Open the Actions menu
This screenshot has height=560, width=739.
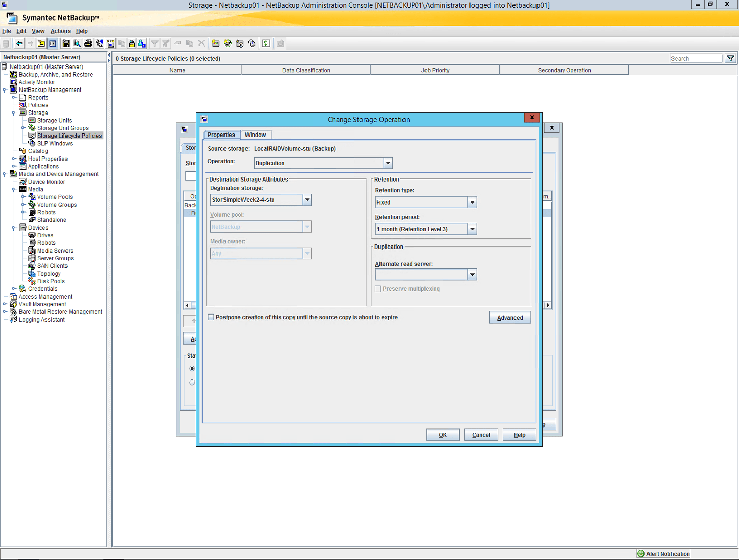coord(60,31)
